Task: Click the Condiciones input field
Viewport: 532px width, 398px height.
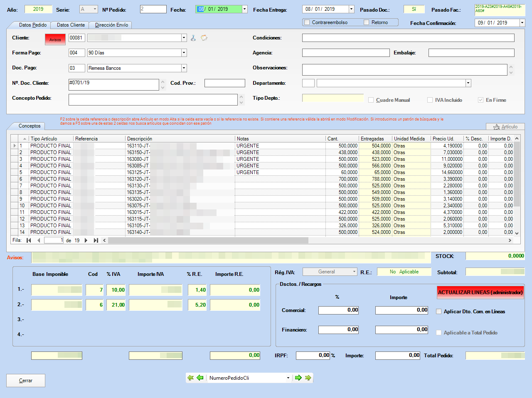Action: [x=408, y=38]
